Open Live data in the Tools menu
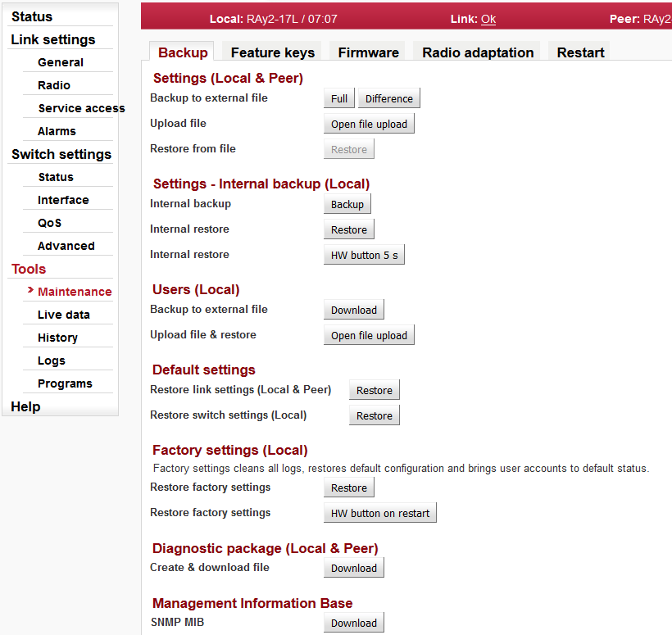 (63, 315)
